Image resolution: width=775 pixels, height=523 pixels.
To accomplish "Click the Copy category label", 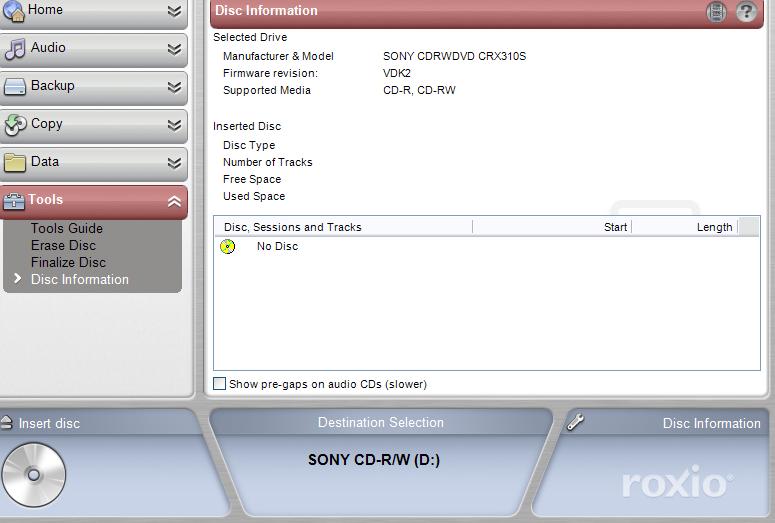I will click(x=46, y=124).
